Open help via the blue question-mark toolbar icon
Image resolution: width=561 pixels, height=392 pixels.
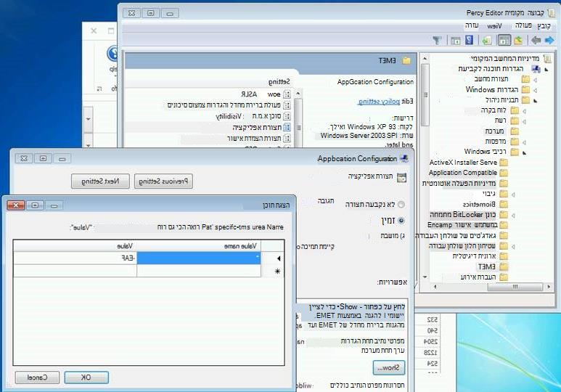click(469, 40)
